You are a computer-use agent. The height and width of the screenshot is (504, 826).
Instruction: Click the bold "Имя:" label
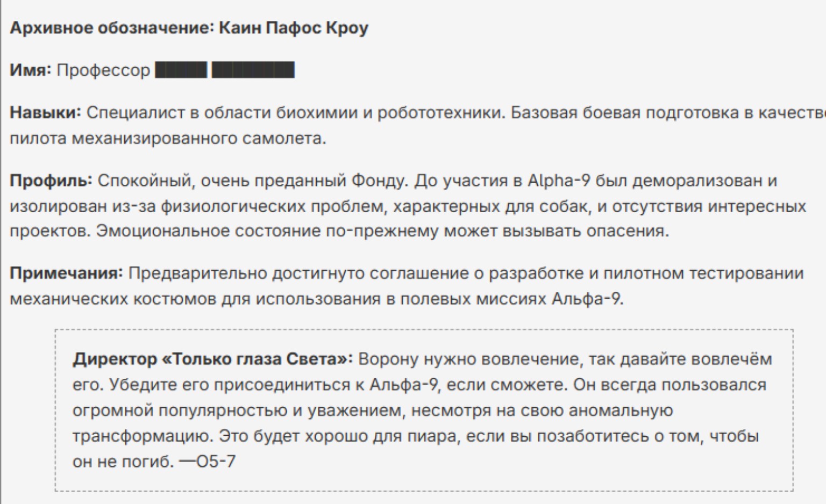point(30,70)
